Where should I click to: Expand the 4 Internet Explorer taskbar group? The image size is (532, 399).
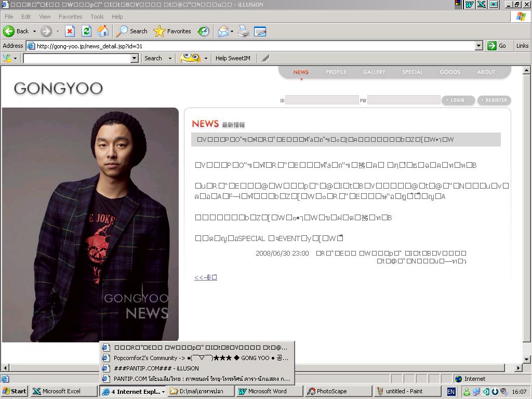[x=132, y=392]
